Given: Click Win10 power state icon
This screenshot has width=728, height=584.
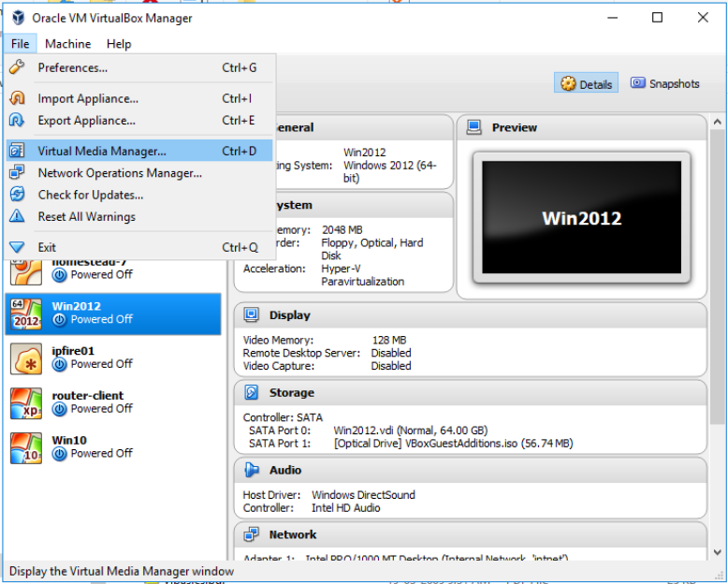Looking at the screenshot, I should click(x=59, y=454).
